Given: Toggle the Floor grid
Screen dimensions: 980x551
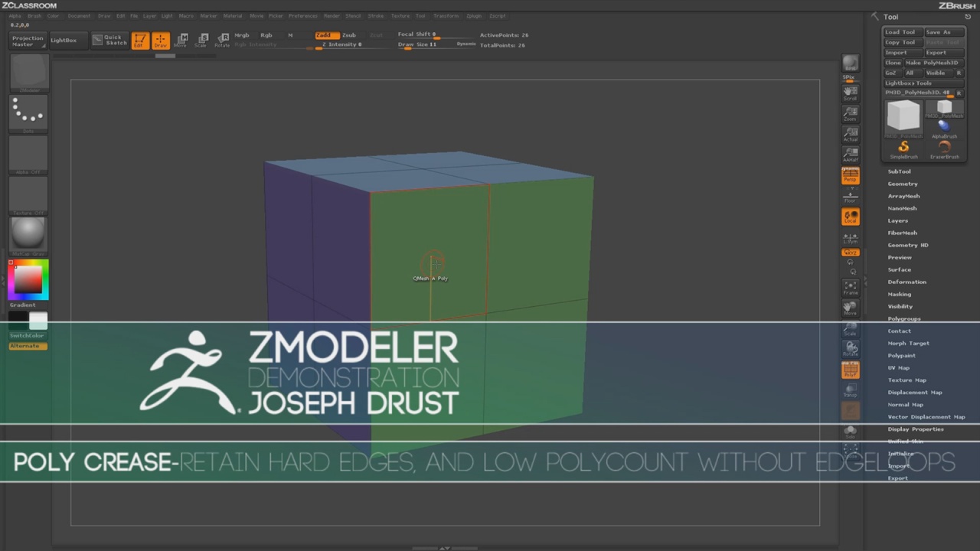Looking at the screenshot, I should (x=850, y=197).
